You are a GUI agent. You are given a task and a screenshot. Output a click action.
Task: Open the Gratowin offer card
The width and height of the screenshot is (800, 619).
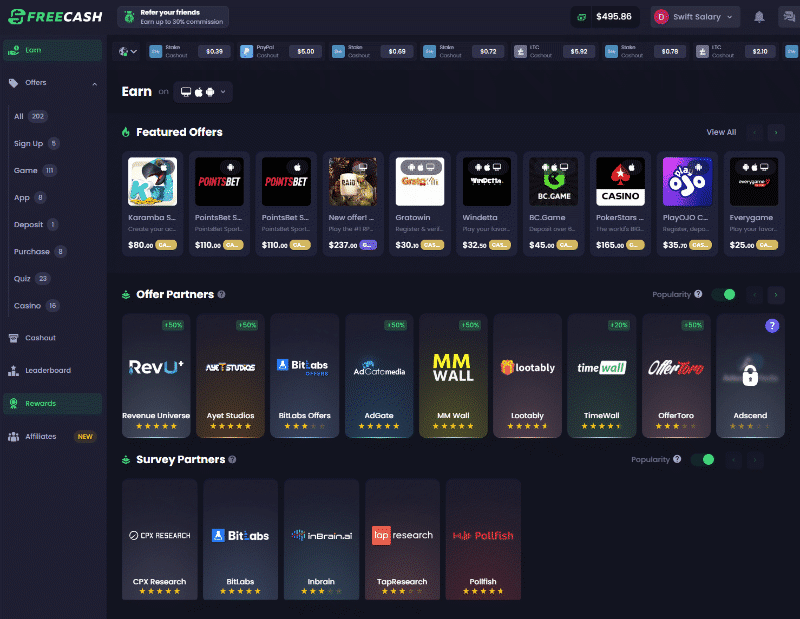tap(420, 204)
